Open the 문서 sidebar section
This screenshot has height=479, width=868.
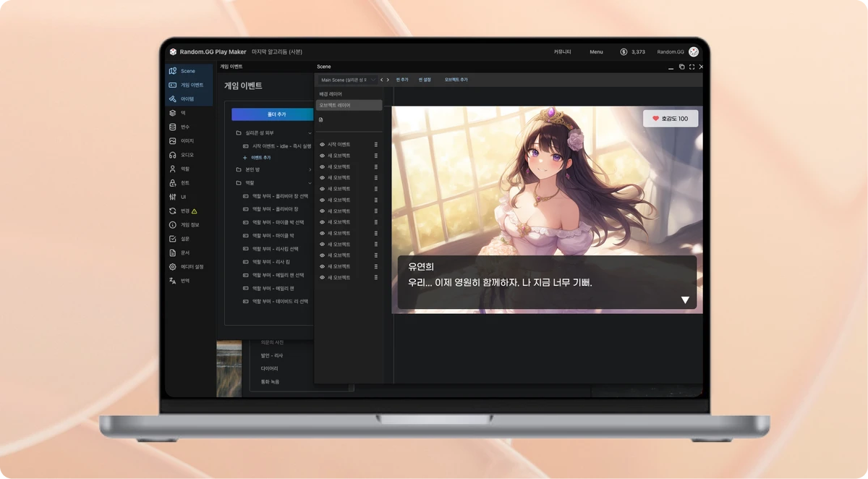179,253
